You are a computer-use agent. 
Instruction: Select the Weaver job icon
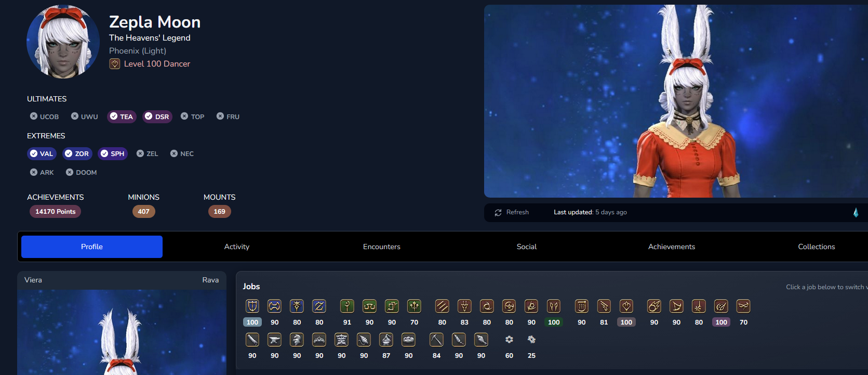(364, 340)
